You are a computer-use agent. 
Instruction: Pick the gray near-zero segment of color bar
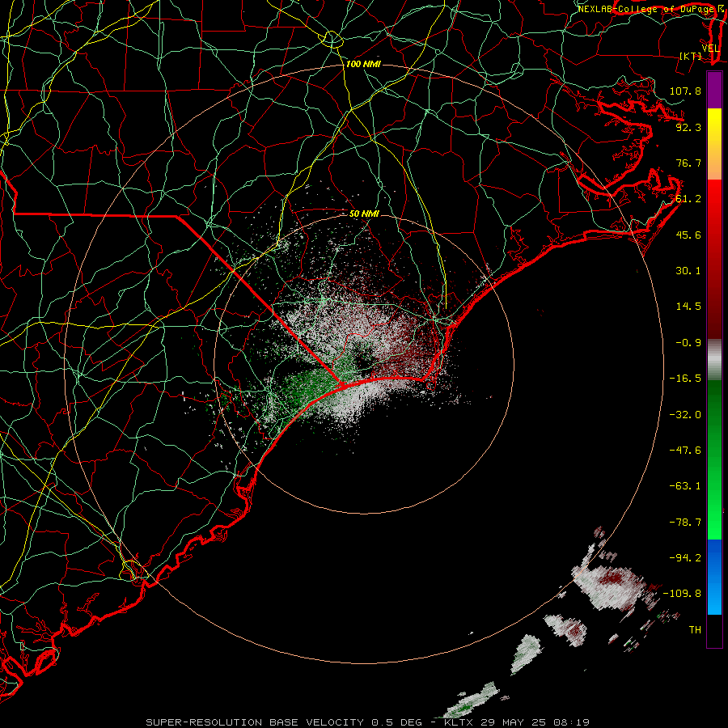pyautogui.click(x=714, y=360)
